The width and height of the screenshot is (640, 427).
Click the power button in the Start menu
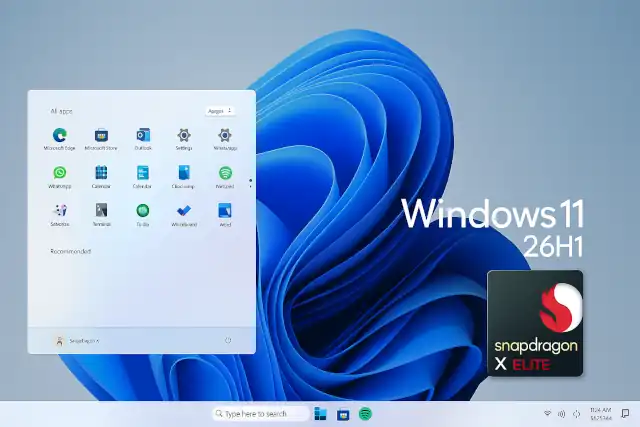click(228, 340)
